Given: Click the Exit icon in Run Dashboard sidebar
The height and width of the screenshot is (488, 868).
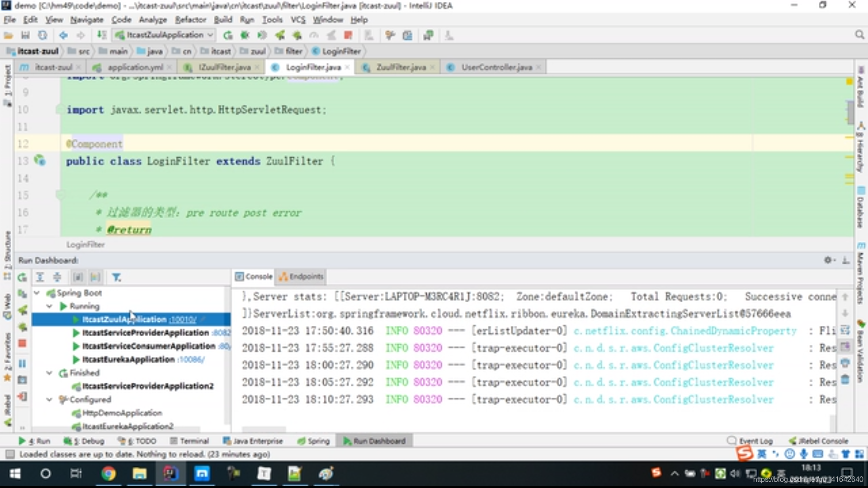Looking at the screenshot, I should point(22,396).
